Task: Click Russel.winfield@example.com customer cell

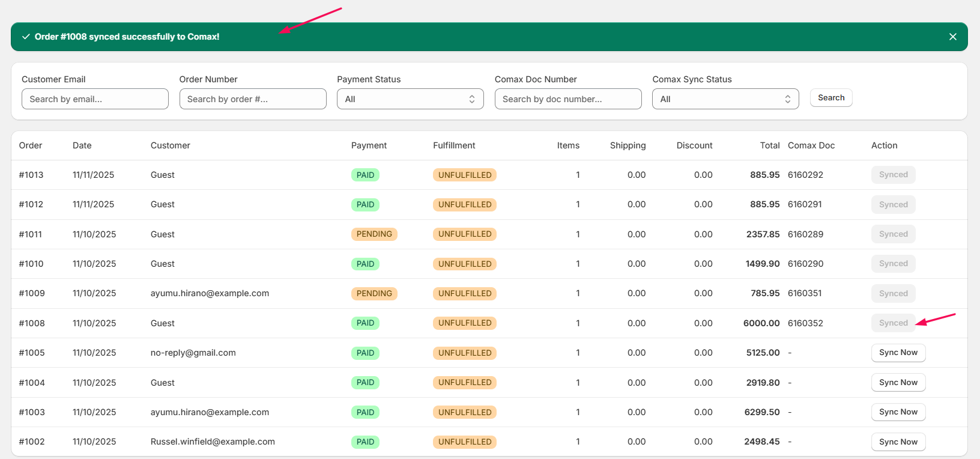Action: coord(213,442)
